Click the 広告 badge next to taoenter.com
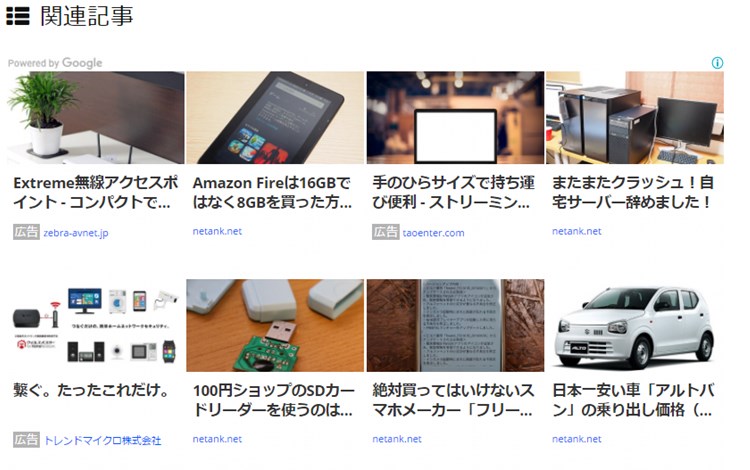This screenshot has width=750, height=470. [386, 232]
